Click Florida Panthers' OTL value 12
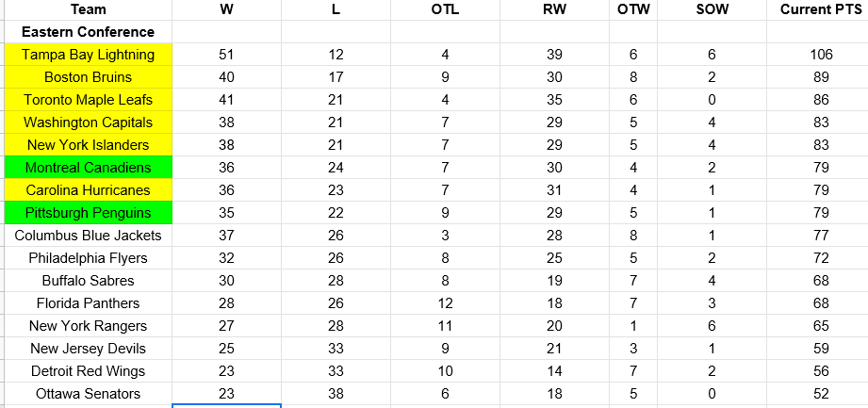Image resolution: width=868 pixels, height=408 pixels. [x=445, y=302]
